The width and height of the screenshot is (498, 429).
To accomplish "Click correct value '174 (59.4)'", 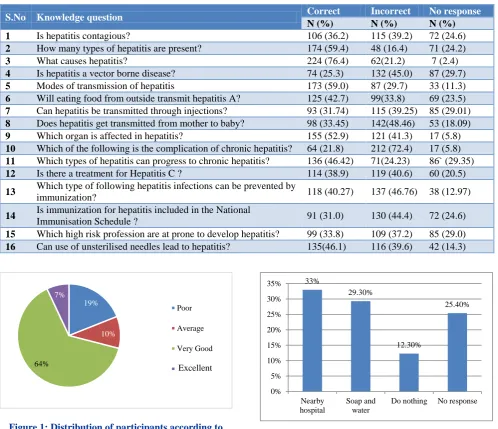I will tap(328, 48).
